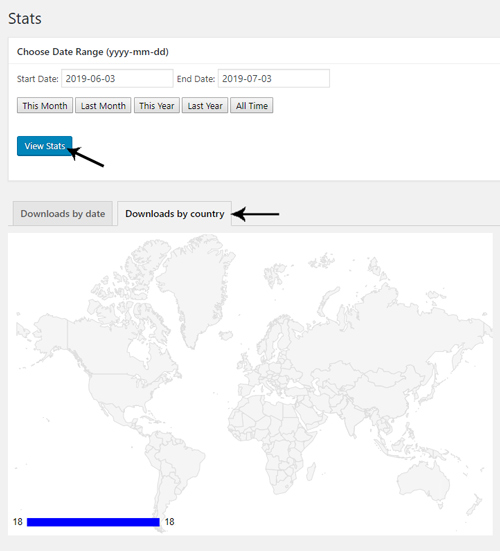Click Madagascar island on the map
This screenshot has width=500, height=551.
(x=311, y=472)
